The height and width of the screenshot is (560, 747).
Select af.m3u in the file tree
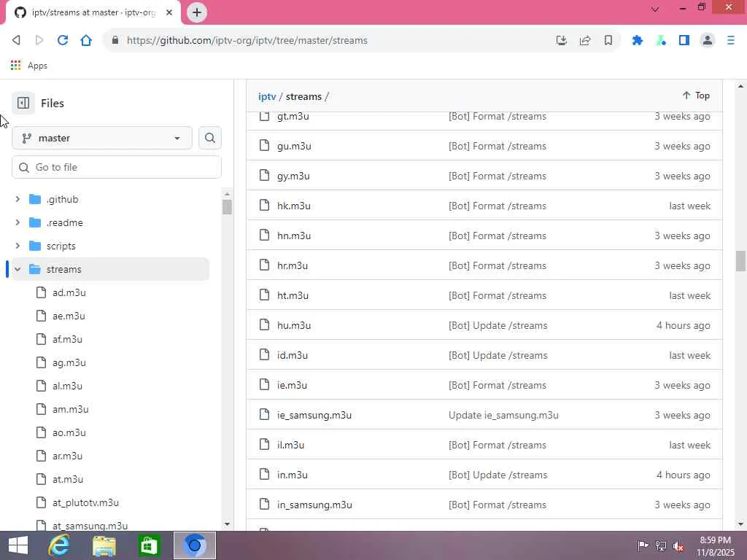point(67,339)
